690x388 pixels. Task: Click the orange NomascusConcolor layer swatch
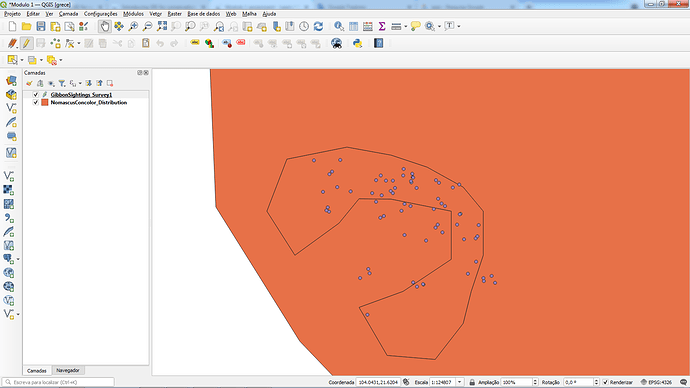click(x=45, y=102)
